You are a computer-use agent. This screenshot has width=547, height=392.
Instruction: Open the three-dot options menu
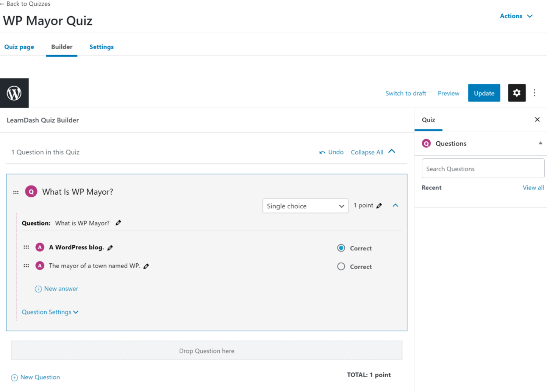(x=535, y=93)
